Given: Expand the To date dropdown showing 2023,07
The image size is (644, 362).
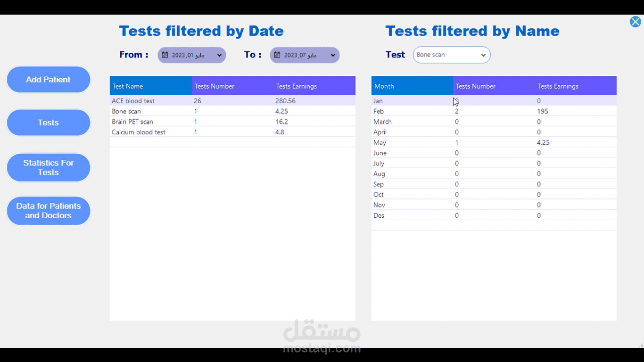Looking at the screenshot, I should coord(304,55).
